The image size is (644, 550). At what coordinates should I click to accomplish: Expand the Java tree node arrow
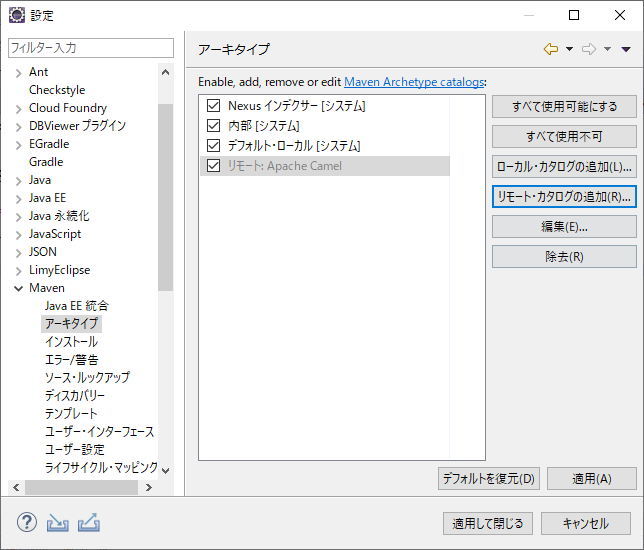click(18, 181)
